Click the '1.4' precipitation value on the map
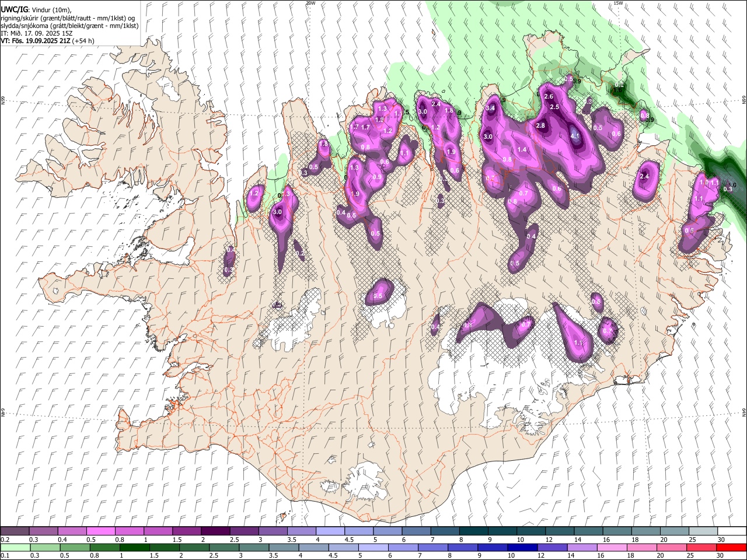This screenshot has width=747, height=560. [x=522, y=150]
